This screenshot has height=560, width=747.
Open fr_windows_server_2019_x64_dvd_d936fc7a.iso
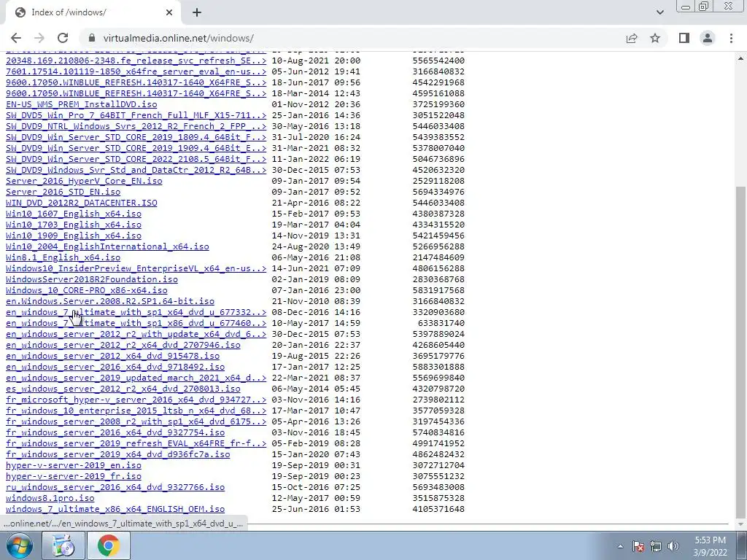coord(117,455)
